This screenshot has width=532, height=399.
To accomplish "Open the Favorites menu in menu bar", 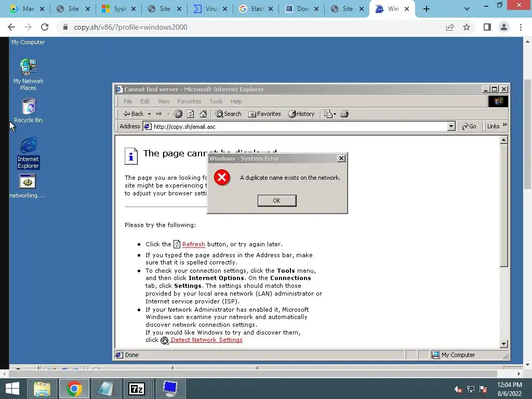I will [x=189, y=101].
